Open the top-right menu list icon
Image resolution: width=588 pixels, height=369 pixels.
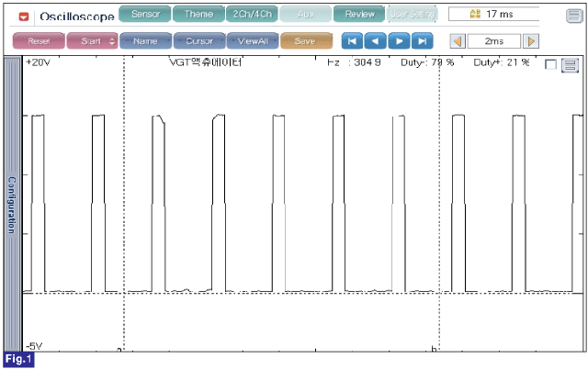[574, 16]
